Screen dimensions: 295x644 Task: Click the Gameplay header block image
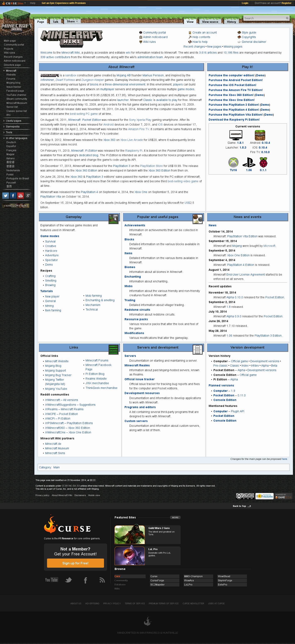114,219
